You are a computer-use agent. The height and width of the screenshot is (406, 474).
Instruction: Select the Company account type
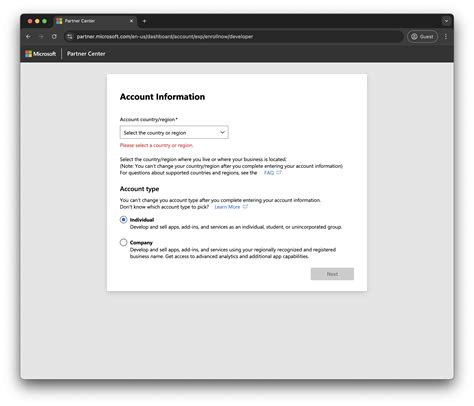[x=124, y=242]
